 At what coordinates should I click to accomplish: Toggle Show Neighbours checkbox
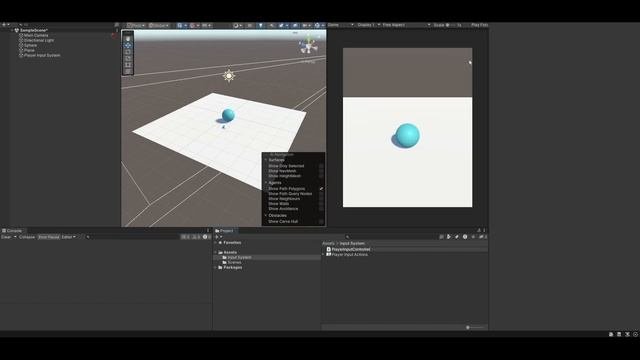[321, 199]
